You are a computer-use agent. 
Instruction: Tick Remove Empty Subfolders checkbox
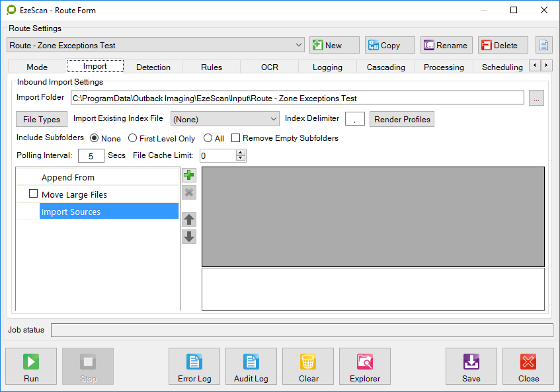click(x=235, y=138)
